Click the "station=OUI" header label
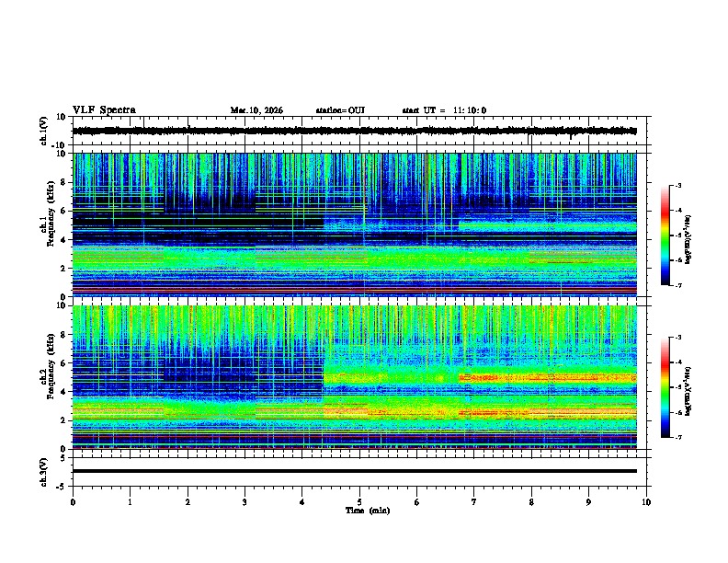Screen dimensions: 728x563 340,110
